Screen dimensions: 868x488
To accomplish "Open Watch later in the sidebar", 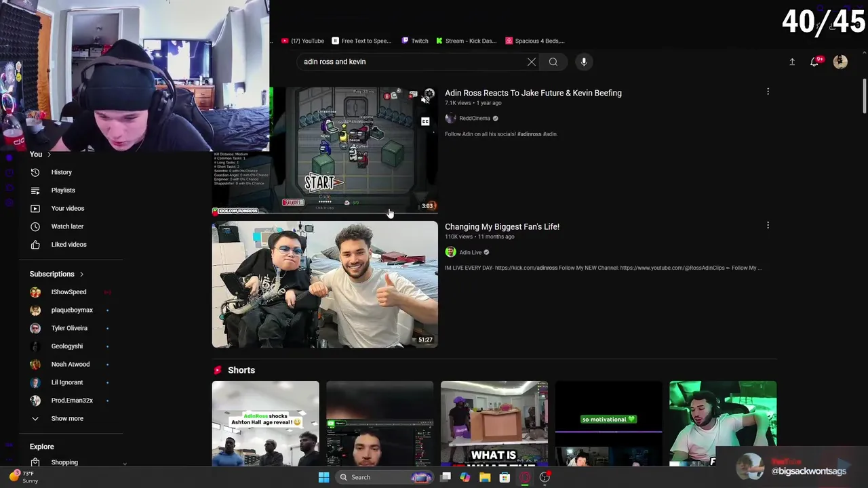I will coord(67,226).
